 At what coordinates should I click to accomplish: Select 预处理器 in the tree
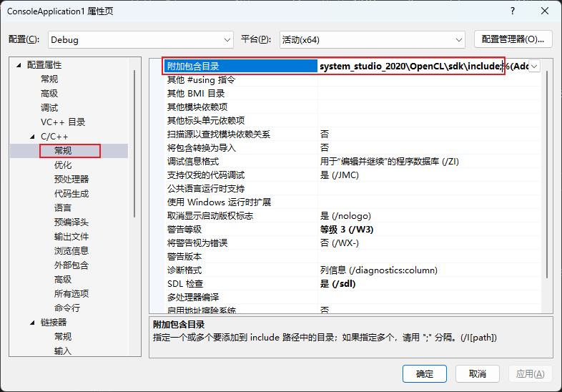pos(72,180)
